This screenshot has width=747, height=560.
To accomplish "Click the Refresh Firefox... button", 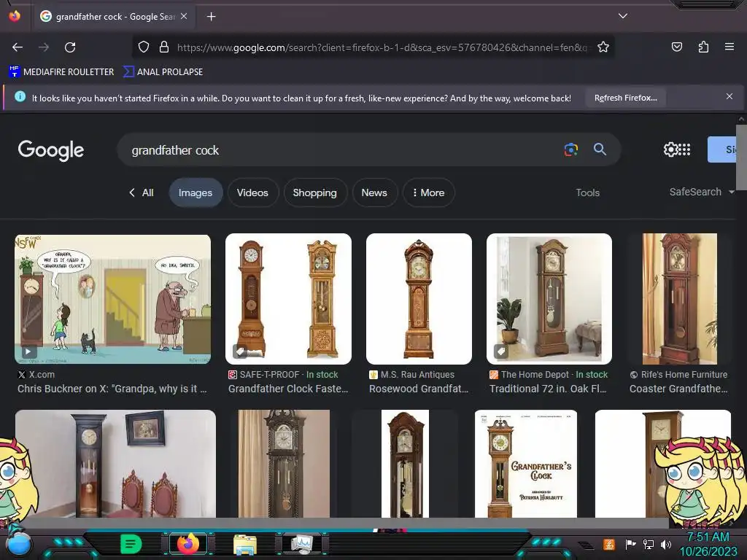I will [x=625, y=98].
